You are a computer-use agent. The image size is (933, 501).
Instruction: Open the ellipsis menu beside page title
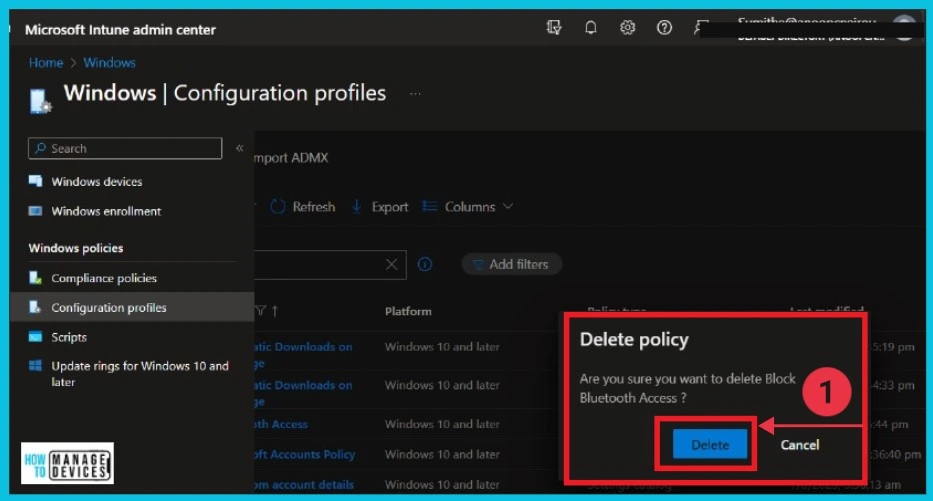pos(415,93)
